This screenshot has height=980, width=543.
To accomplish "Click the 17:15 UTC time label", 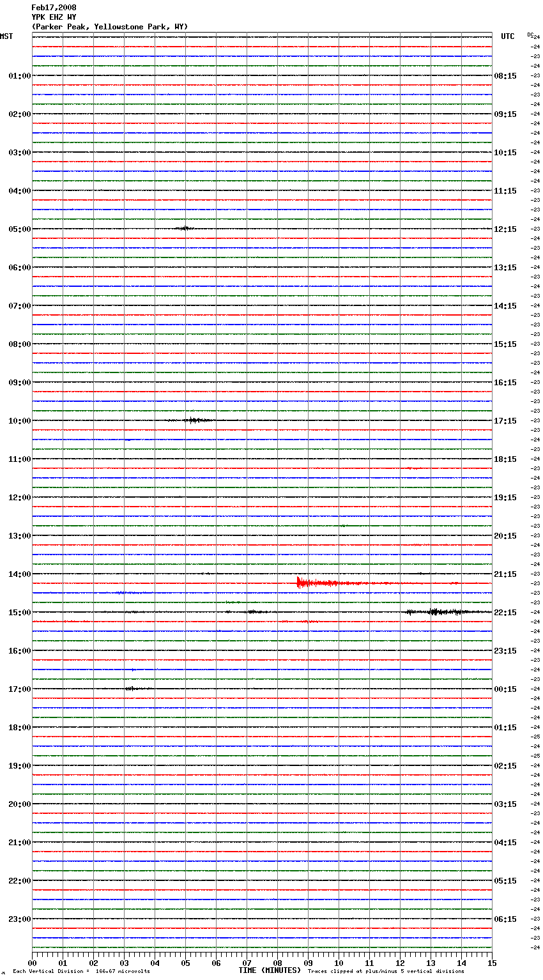I will 505,421.
